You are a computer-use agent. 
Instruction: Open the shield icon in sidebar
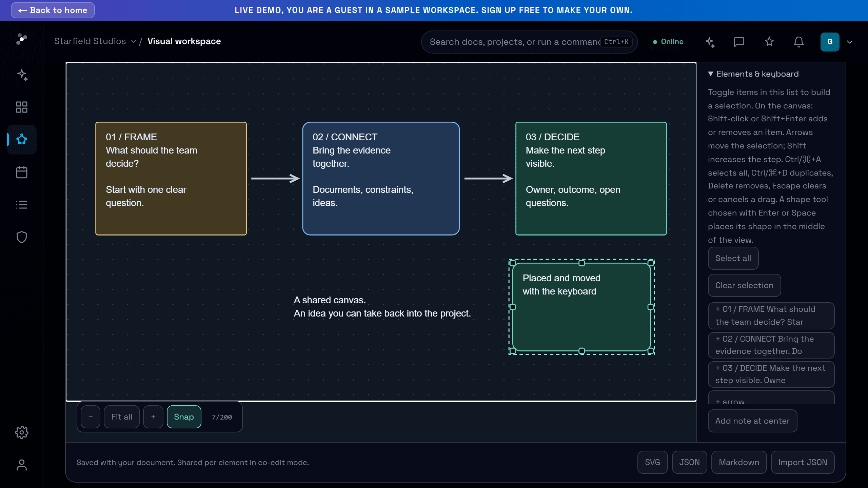[22, 237]
